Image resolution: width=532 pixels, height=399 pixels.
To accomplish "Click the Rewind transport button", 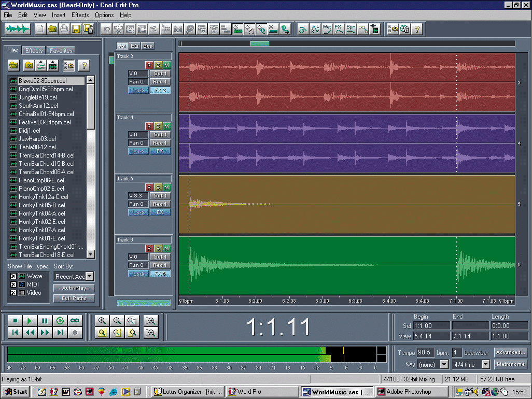I will pyautogui.click(x=30, y=333).
